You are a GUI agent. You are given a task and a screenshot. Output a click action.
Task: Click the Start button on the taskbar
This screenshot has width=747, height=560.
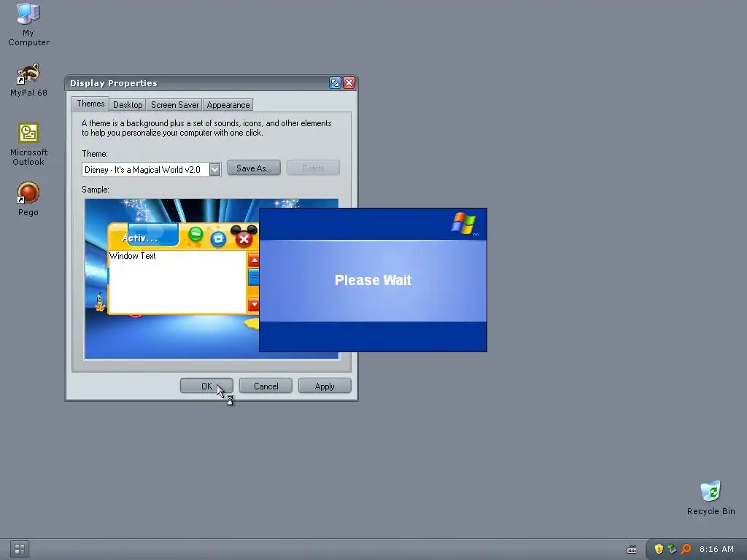click(x=20, y=549)
